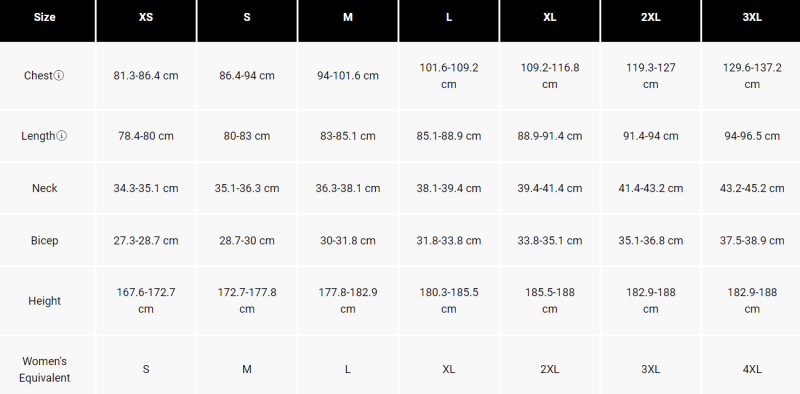
Task: Click the 43.2-45.2 cm neck cell
Action: pyautogui.click(x=752, y=188)
